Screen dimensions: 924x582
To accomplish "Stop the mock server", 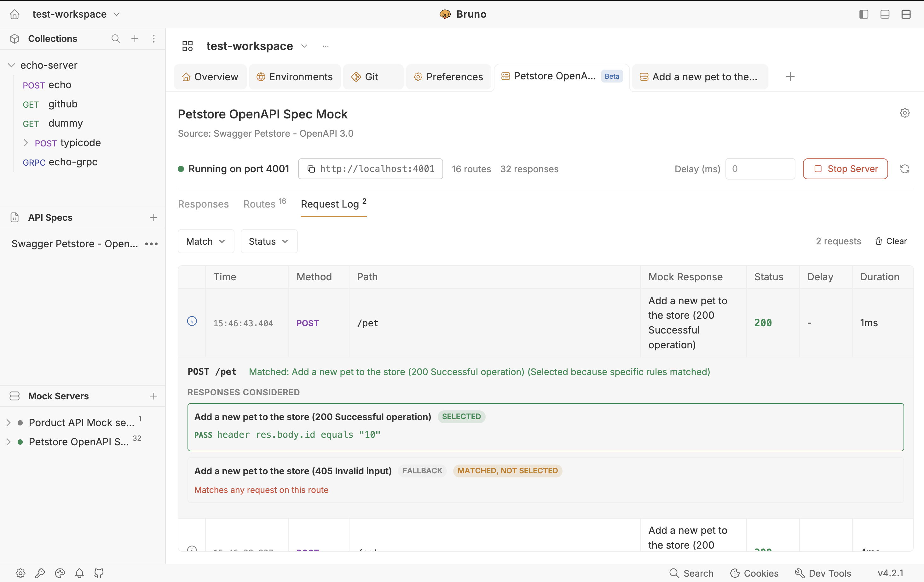I will point(845,169).
